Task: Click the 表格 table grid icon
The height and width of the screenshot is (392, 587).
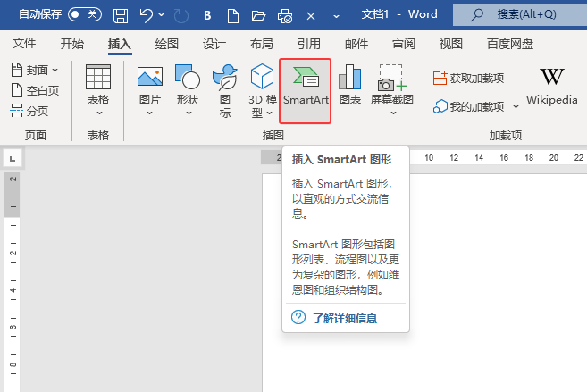Action: coord(98,77)
